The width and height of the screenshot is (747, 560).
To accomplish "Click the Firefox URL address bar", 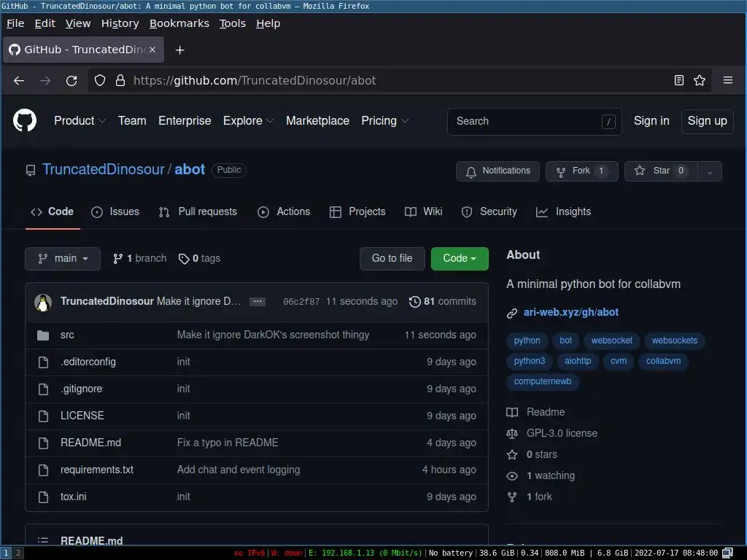I will point(399,80).
